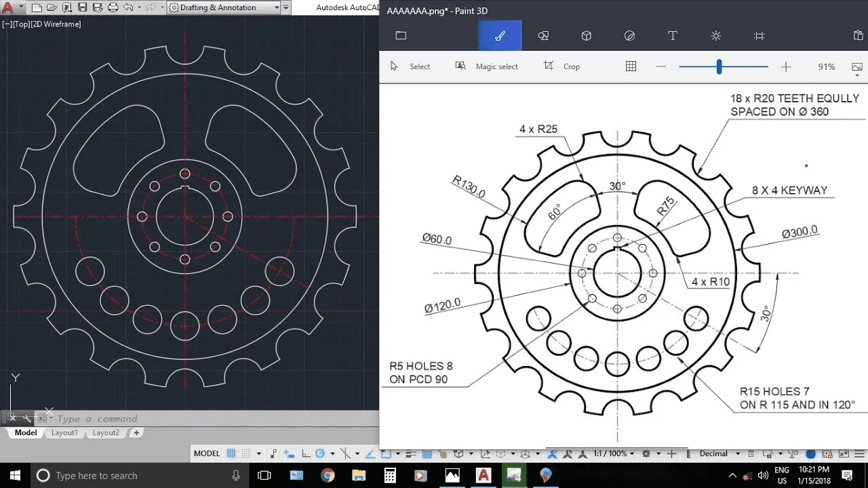Viewport: 868px width, 488px height.
Task: Select Brushes tool in Paint 3D
Action: [x=500, y=36]
